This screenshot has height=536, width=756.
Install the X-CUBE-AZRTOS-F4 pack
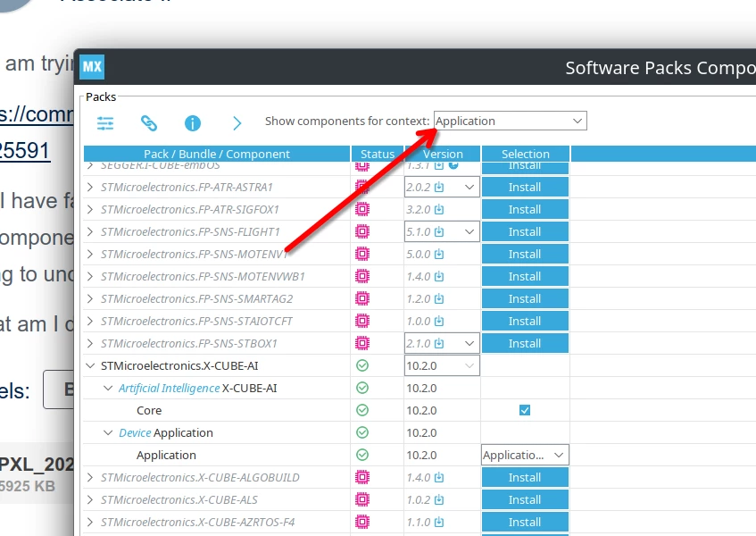tap(525, 522)
